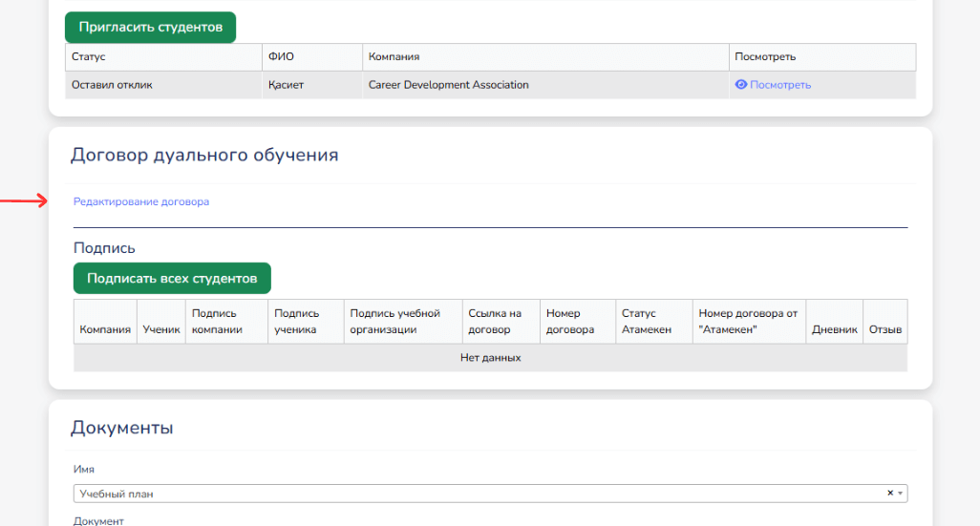Click the Қасиет name cell
The image size is (980, 526).
(286, 85)
